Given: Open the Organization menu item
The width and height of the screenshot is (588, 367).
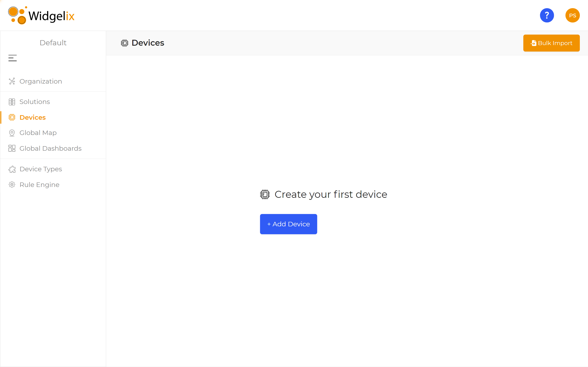Looking at the screenshot, I should coord(41,81).
